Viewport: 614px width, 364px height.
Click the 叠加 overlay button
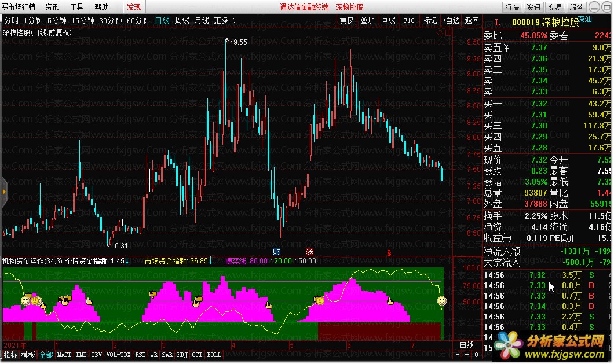click(x=368, y=20)
